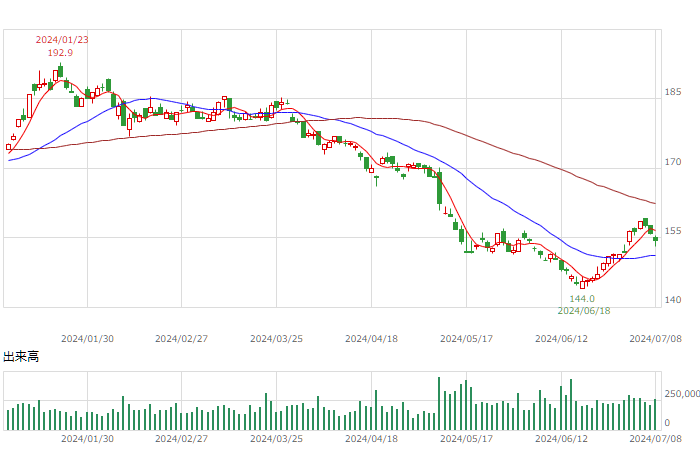Click 2024/01/30 date under volume chart
Screen dimensions: 700x453
(x=88, y=439)
